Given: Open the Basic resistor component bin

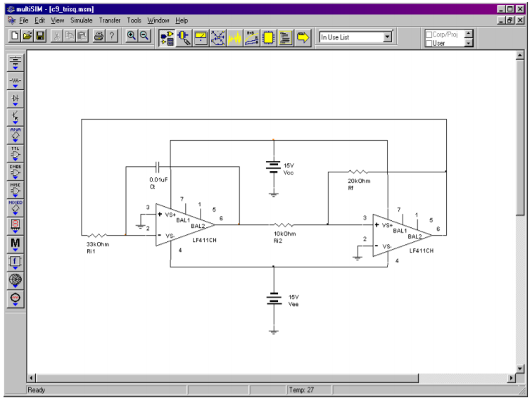Looking at the screenshot, I should point(15,80).
